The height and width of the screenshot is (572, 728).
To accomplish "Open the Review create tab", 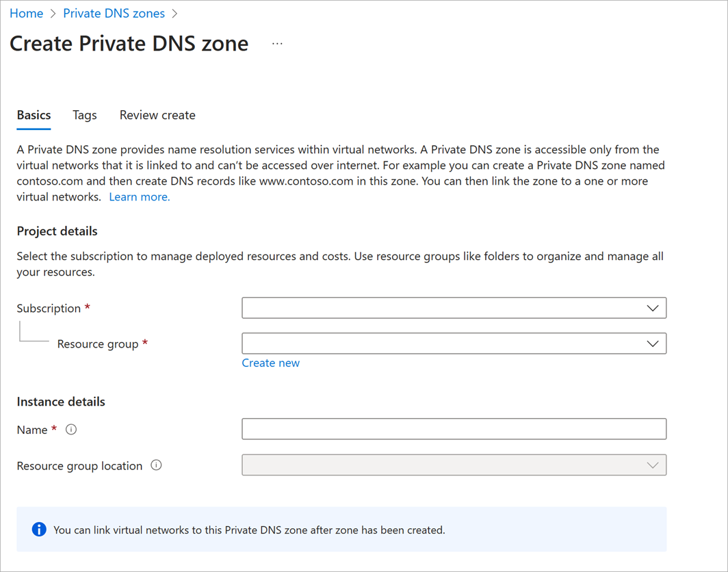I will tap(157, 115).
